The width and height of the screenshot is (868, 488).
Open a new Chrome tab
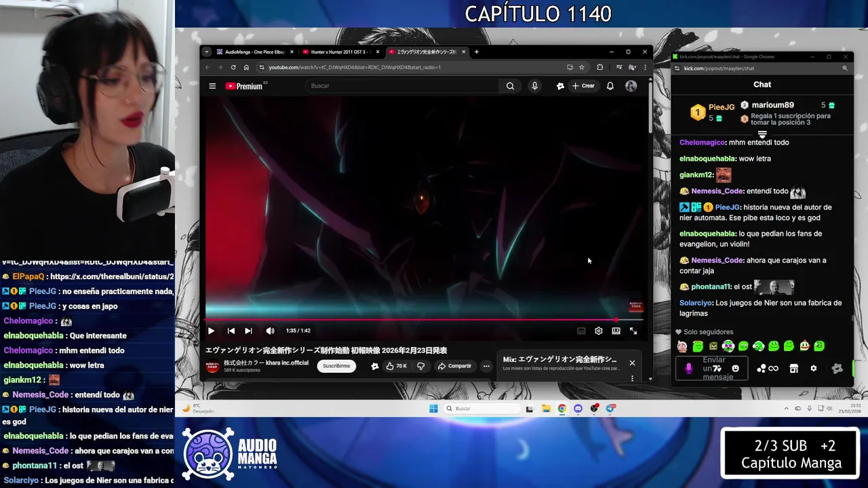476,52
